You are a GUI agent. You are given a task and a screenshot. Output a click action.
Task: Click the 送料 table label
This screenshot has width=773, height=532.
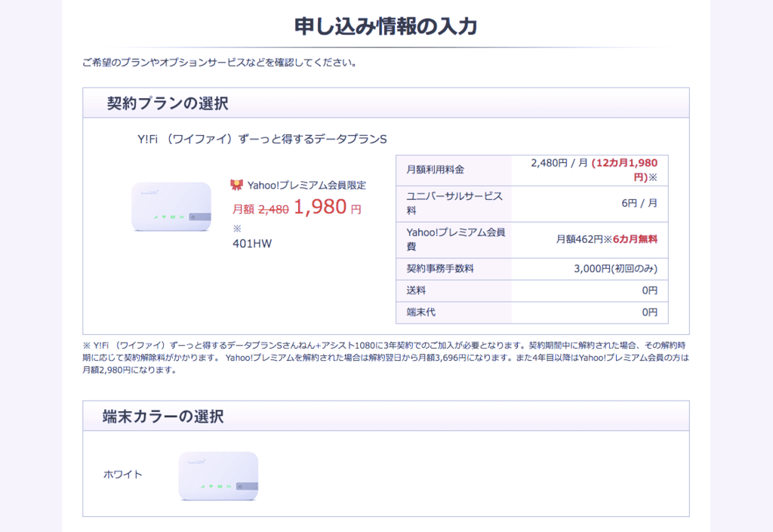coord(416,290)
